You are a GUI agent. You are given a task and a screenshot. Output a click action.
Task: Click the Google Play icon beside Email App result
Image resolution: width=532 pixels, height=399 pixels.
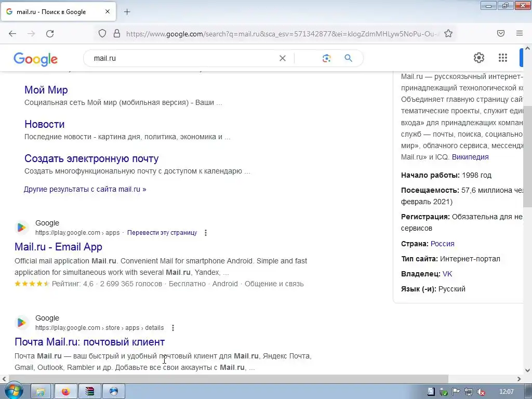tap(21, 228)
